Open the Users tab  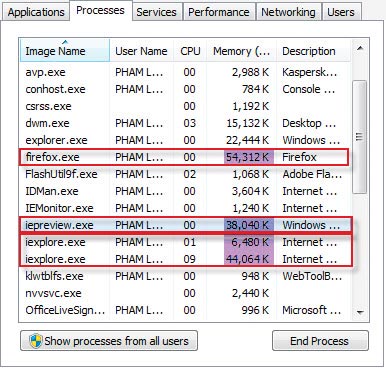[341, 12]
